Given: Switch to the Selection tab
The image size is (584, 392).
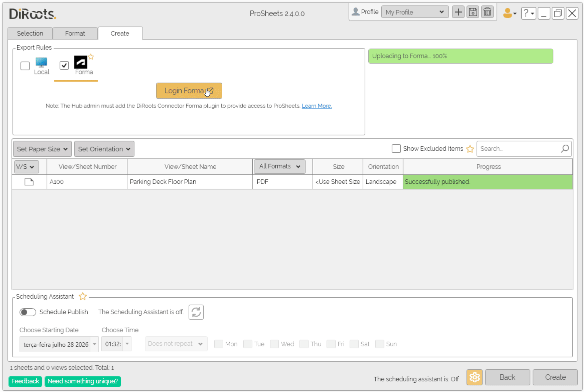Looking at the screenshot, I should coord(30,33).
